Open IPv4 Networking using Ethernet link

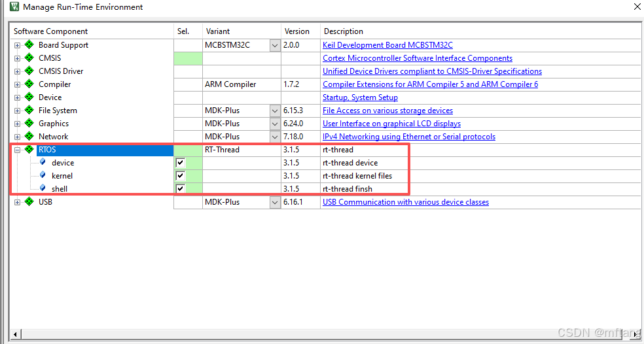[408, 137]
